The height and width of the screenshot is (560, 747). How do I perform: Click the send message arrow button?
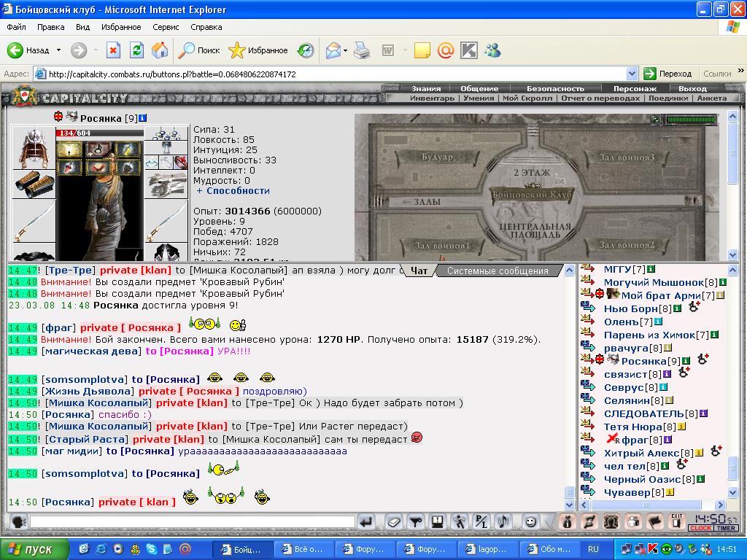[x=366, y=522]
